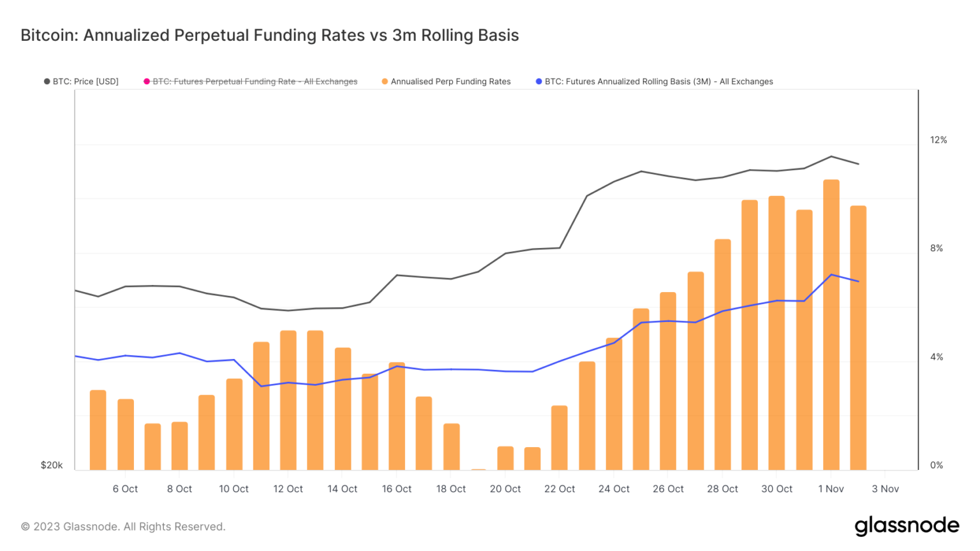Click the 16 Oct x-axis date label
This screenshot has width=980, height=551.
coord(397,489)
